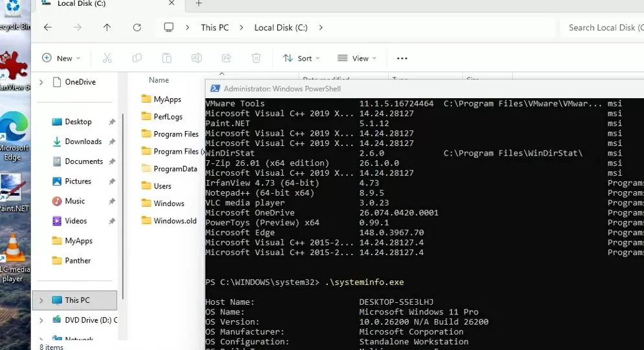
Task: Open the Sort dropdown
Action: tap(301, 58)
